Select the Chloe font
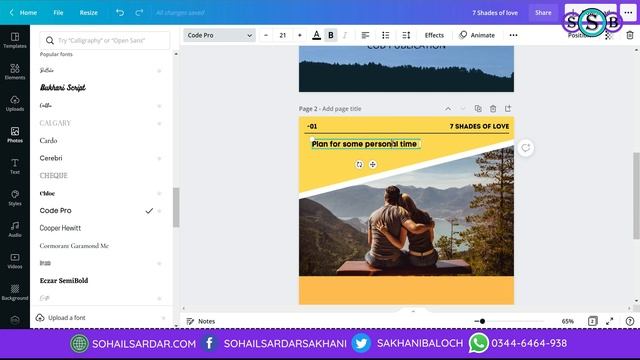The height and width of the screenshot is (360, 640). tap(47, 193)
